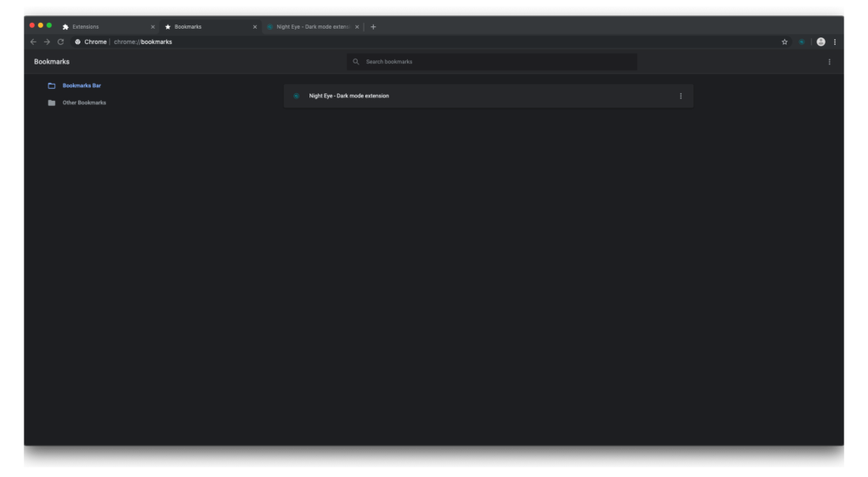The image size is (868, 477).
Task: Close the Extensions tab
Action: pyautogui.click(x=153, y=27)
